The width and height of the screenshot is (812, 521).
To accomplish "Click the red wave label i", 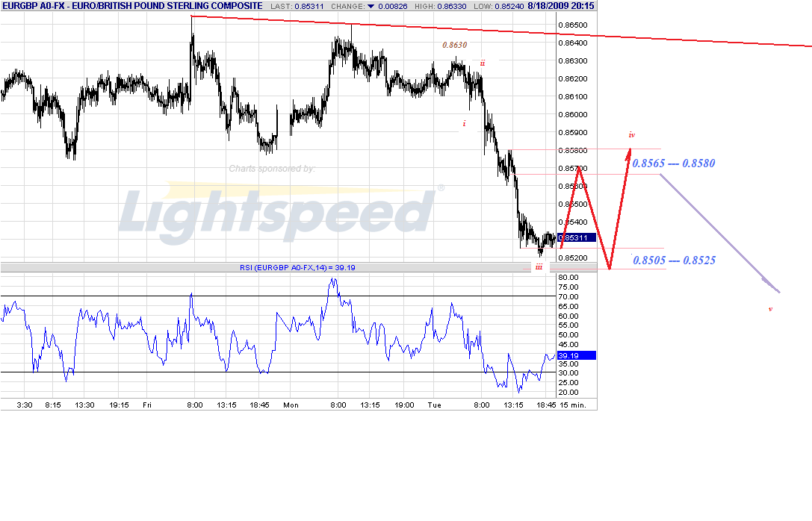I will pos(464,123).
